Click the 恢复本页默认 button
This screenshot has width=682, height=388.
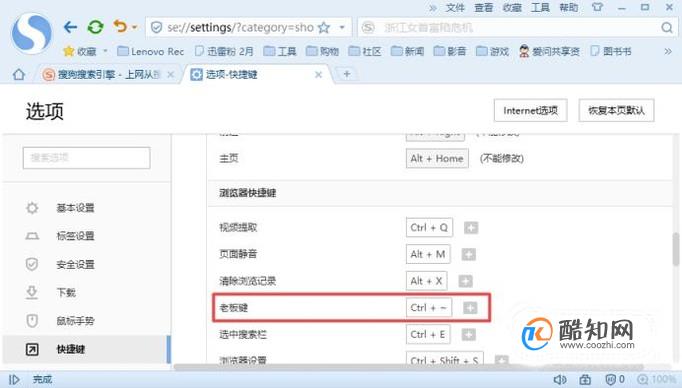click(616, 110)
